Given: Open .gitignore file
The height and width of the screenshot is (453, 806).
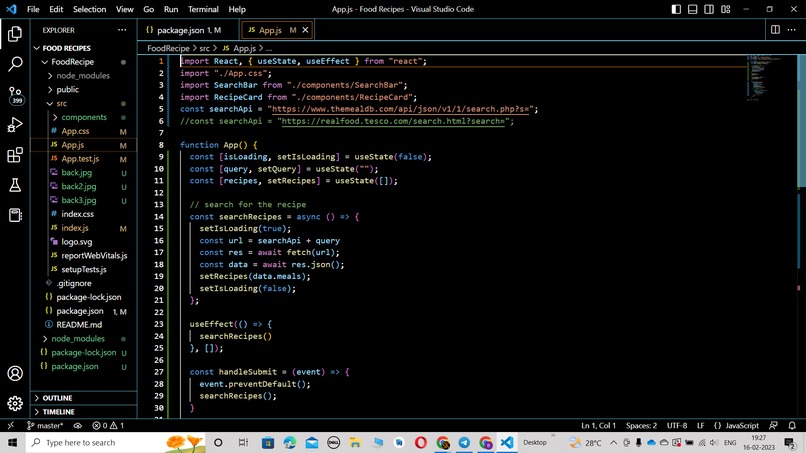Looking at the screenshot, I should pyautogui.click(x=74, y=283).
